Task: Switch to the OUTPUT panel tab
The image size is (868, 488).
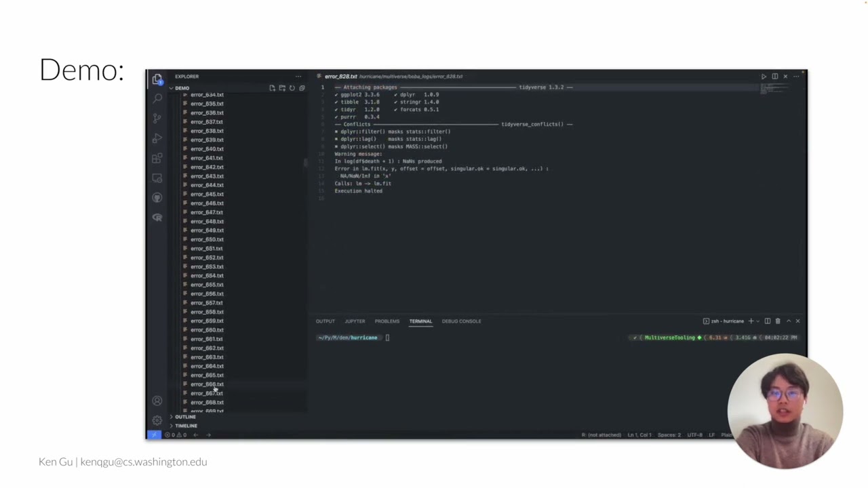Action: [x=325, y=321]
